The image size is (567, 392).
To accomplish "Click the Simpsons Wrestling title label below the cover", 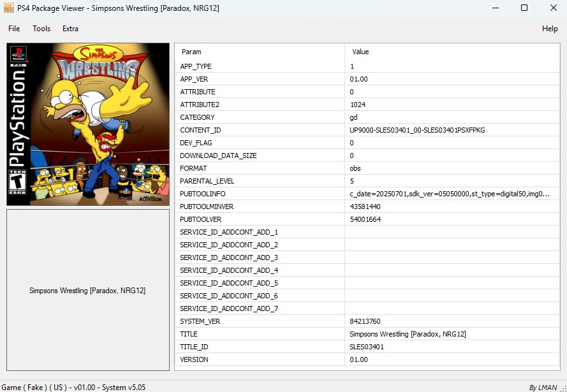I will point(87,291).
